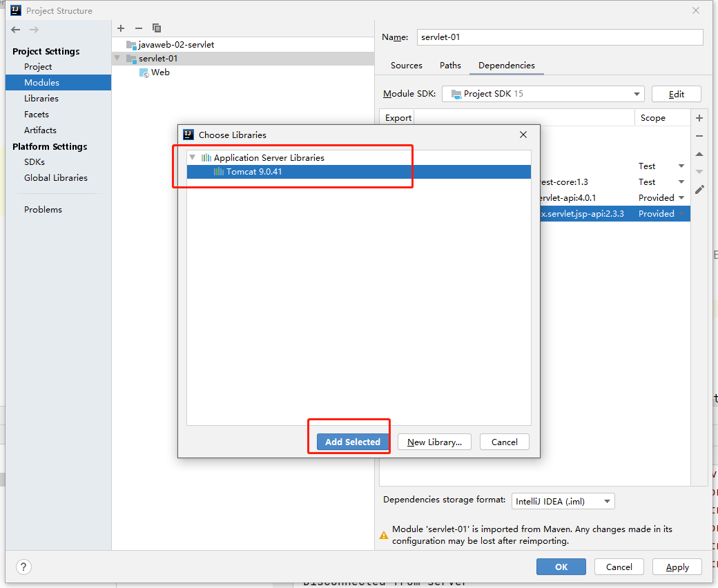Open scope dropdown for jsp-api:2.3.3 row
This screenshot has height=588, width=718.
(681, 214)
